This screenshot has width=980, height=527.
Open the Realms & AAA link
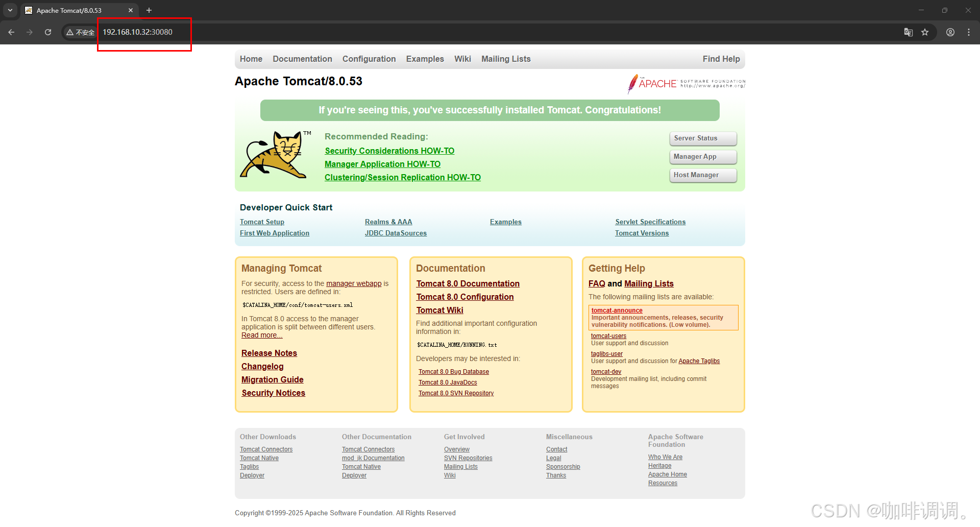pos(388,222)
